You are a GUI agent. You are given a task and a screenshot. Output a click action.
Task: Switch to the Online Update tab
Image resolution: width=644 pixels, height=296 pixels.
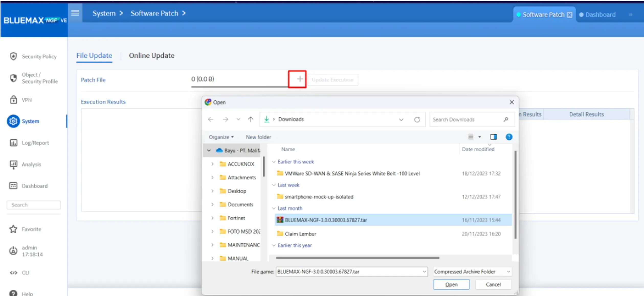(152, 56)
